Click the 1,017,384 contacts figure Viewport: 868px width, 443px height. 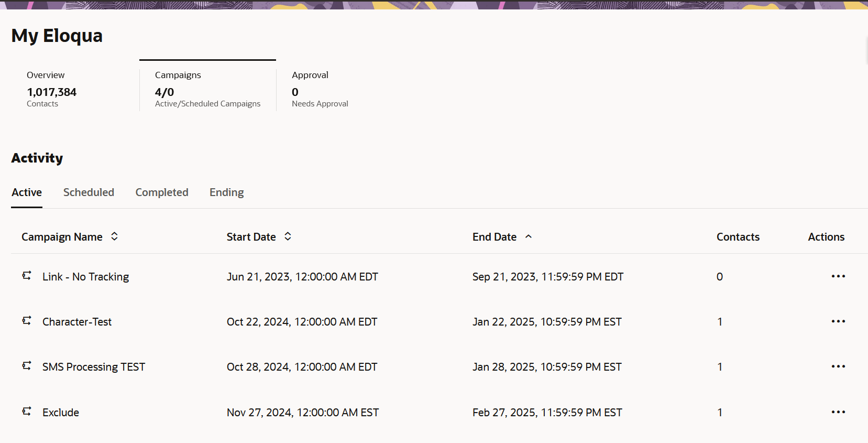pos(52,92)
